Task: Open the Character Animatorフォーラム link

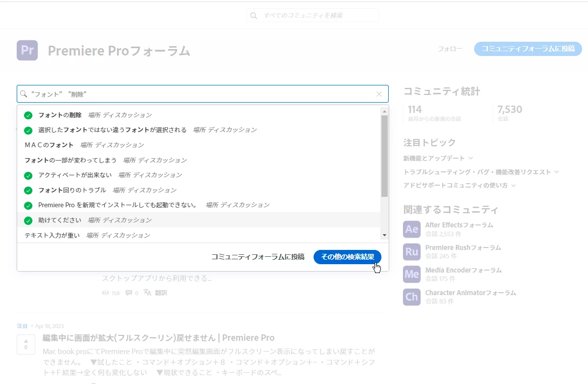Action: pos(471,293)
